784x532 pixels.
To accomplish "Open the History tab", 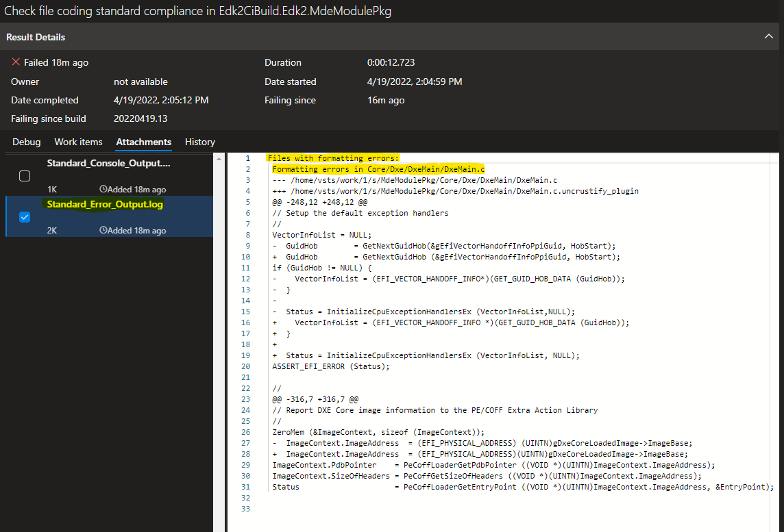I will click(x=200, y=142).
